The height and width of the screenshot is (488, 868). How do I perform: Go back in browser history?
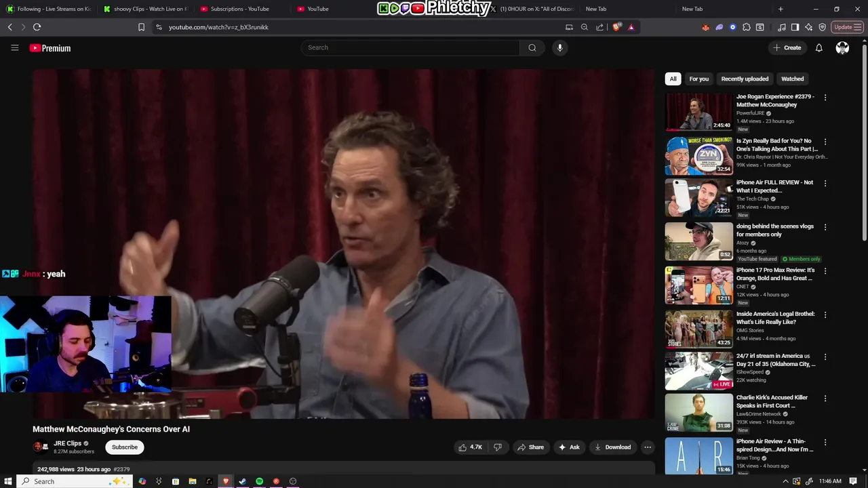(x=9, y=27)
